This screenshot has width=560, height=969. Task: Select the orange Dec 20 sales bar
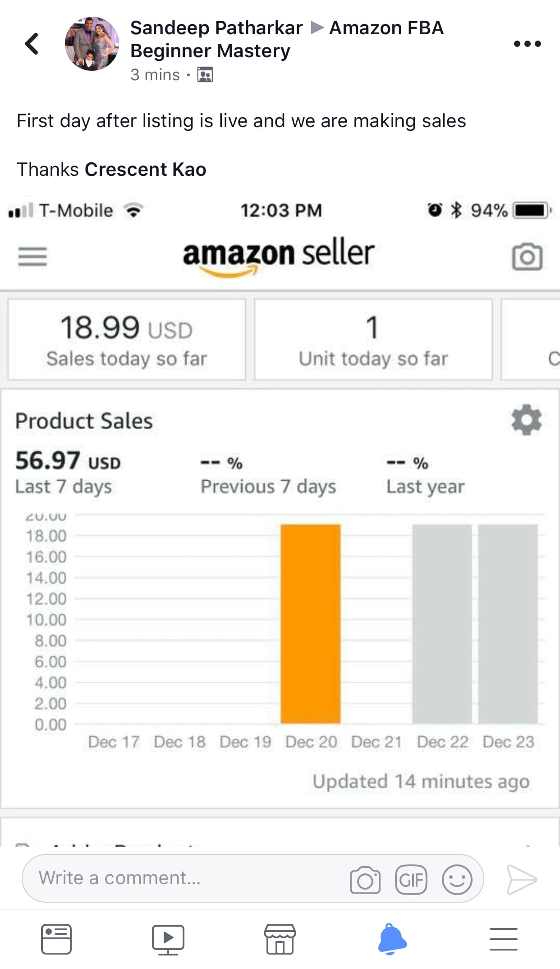point(311,624)
